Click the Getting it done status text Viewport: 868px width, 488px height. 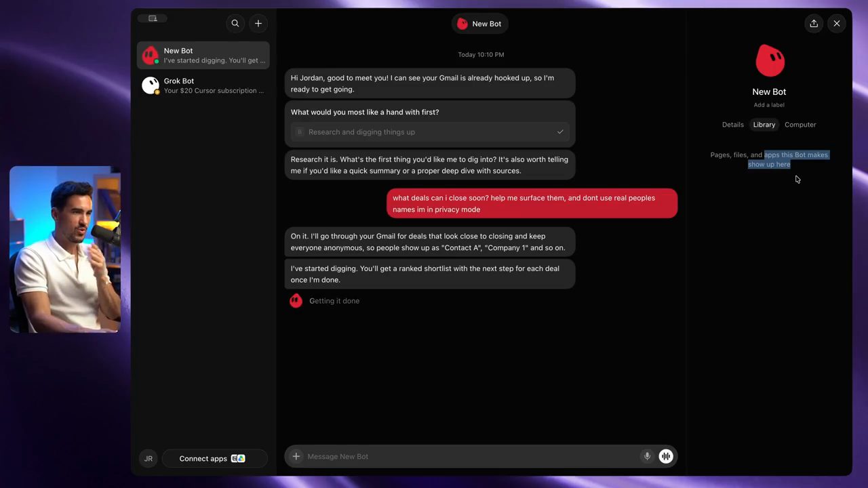coord(334,301)
